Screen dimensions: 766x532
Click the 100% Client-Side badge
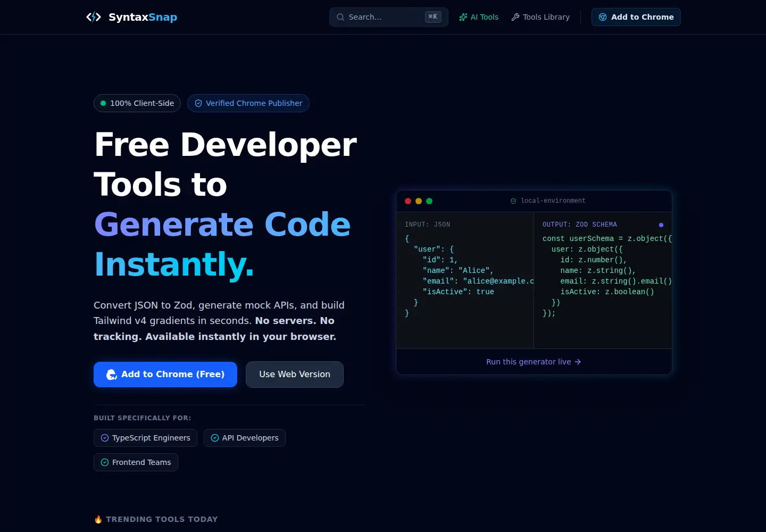(137, 103)
